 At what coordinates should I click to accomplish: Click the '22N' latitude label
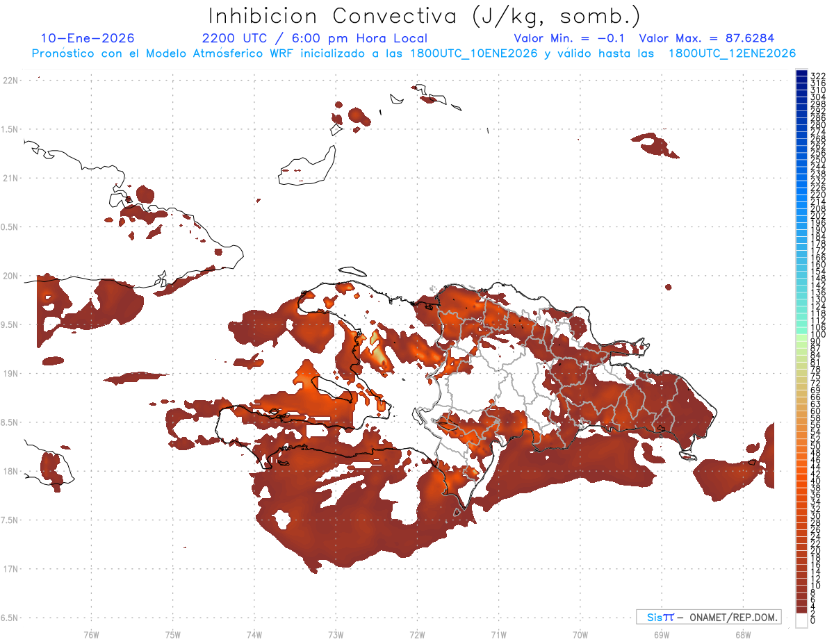click(x=10, y=80)
